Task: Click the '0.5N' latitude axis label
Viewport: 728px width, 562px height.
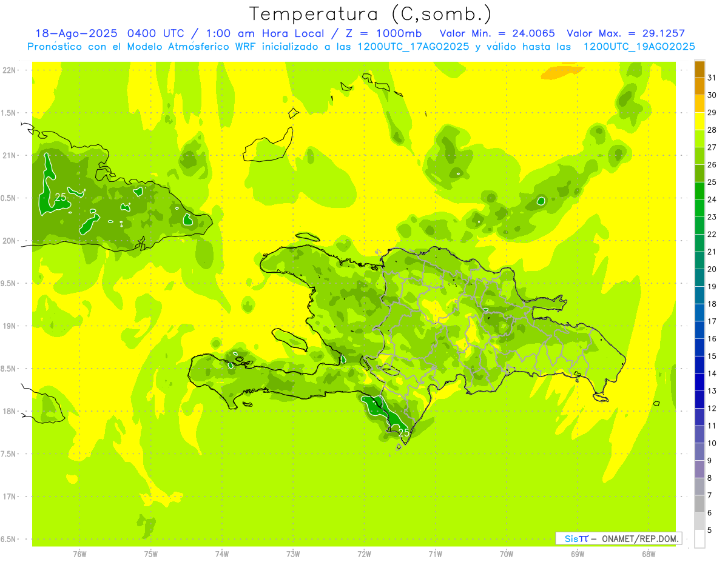Action: 9,198
